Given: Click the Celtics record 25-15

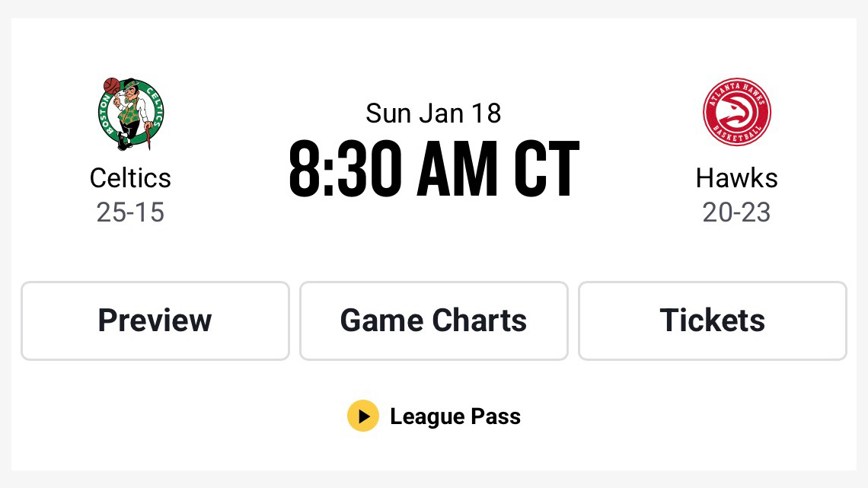Looking at the screenshot, I should pyautogui.click(x=130, y=212).
